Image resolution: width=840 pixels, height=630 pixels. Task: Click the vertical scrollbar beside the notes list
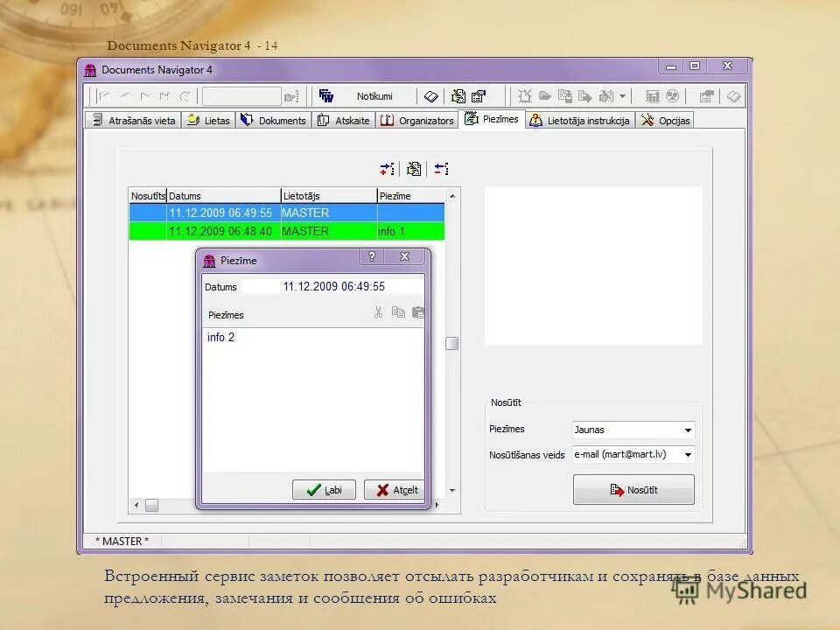tap(451, 341)
